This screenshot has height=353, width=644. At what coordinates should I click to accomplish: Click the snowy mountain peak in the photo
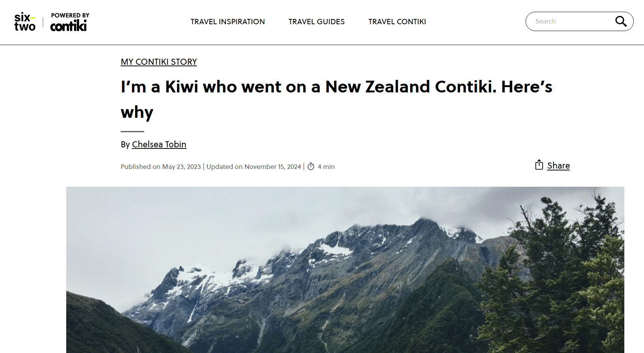(424, 227)
